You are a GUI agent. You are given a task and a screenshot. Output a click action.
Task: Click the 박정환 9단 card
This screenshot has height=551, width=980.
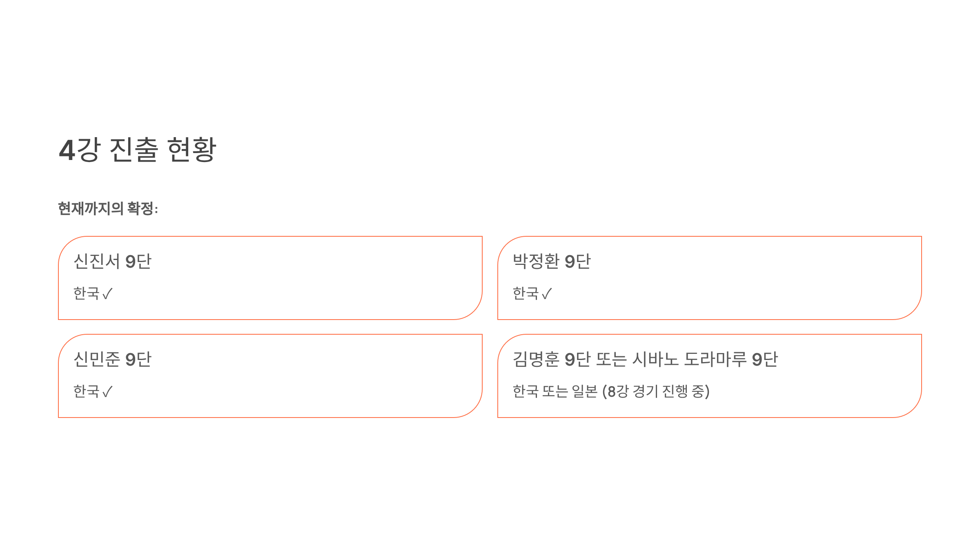[710, 278]
